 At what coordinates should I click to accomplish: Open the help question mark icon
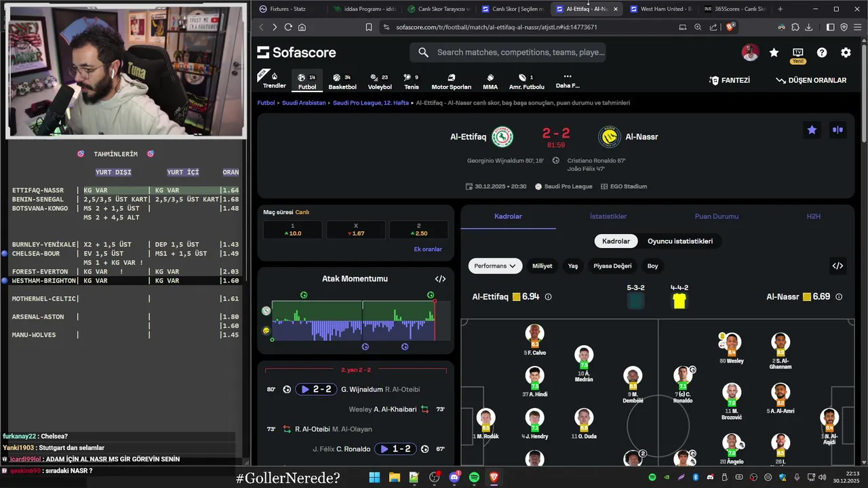tap(822, 52)
